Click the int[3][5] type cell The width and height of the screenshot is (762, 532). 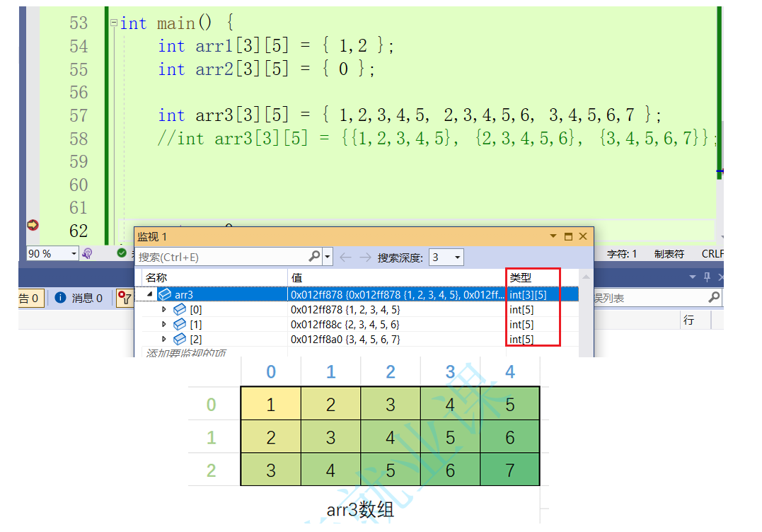coord(529,294)
